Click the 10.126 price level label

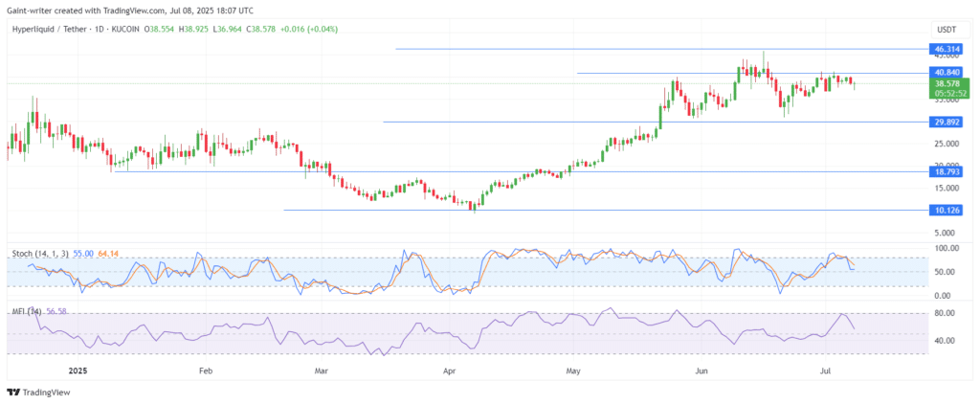[945, 210]
